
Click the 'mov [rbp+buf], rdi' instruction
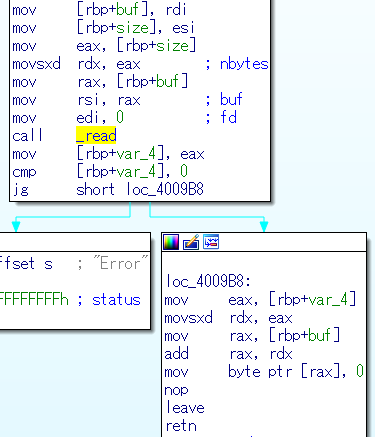click(99, 10)
